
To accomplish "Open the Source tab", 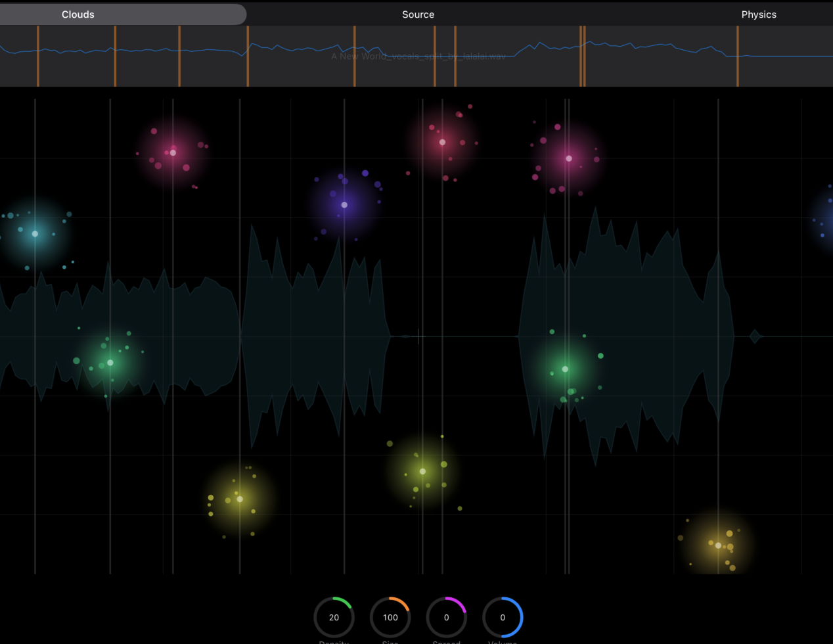I will click(x=418, y=14).
